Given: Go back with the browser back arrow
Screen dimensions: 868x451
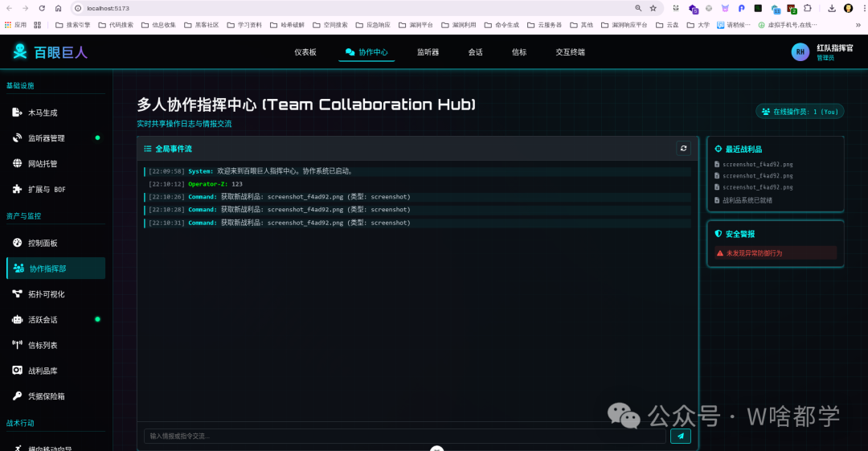Looking at the screenshot, I should (10, 8).
